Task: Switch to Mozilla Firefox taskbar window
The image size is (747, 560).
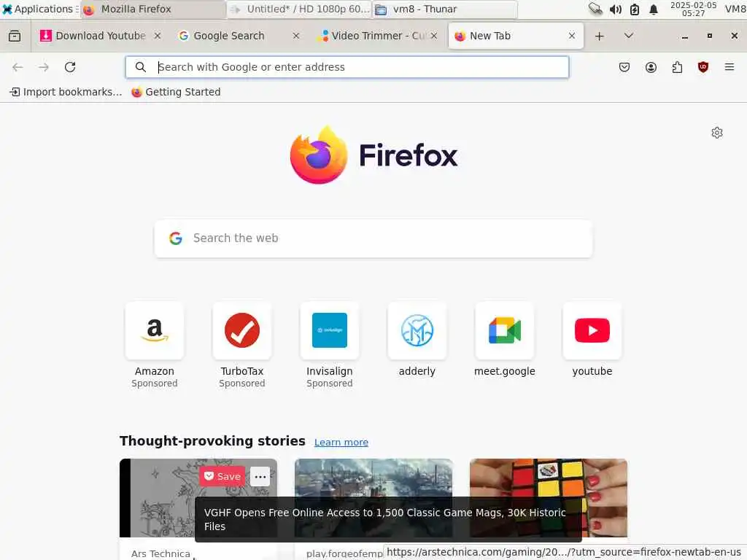Action: tap(153, 9)
